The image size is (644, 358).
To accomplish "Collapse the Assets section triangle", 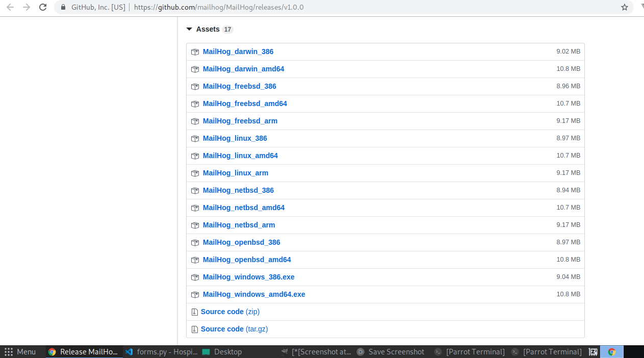I will (189, 30).
